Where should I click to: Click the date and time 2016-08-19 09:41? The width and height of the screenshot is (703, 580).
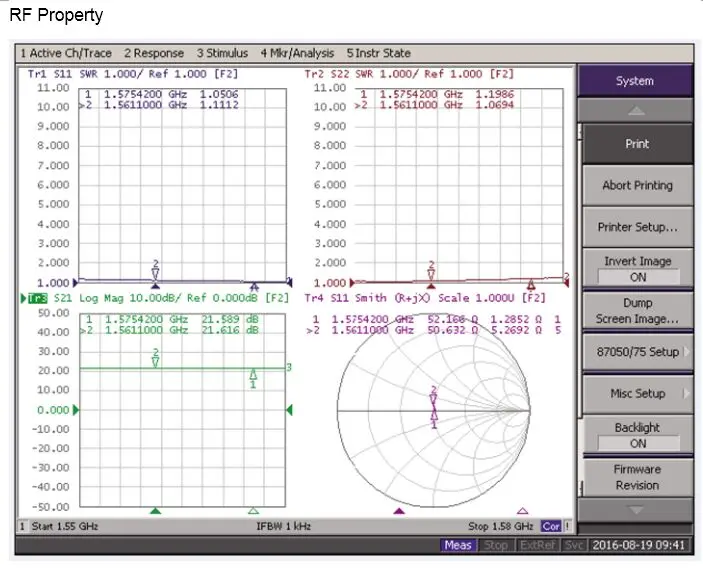[639, 545]
